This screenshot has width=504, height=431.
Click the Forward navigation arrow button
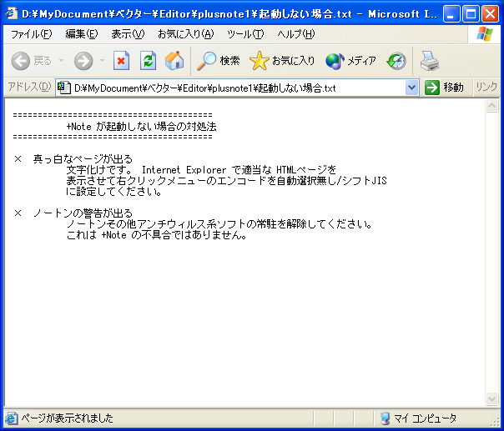tap(83, 60)
